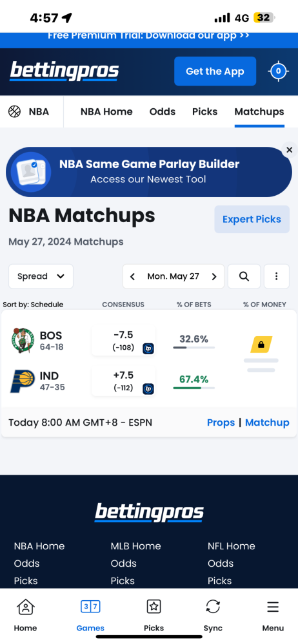298x644 pixels.
Task: Tap the Indiana Pacers team logo
Action: pyautogui.click(x=23, y=381)
